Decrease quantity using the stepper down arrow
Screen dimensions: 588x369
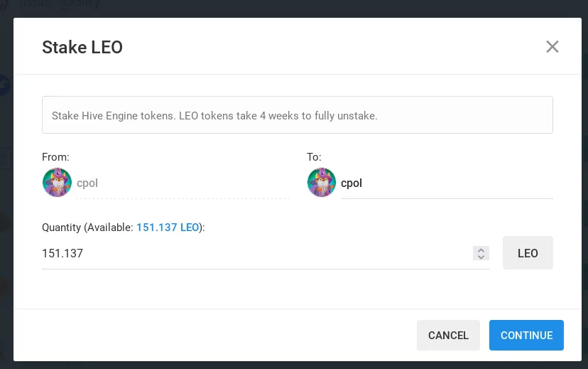(481, 257)
